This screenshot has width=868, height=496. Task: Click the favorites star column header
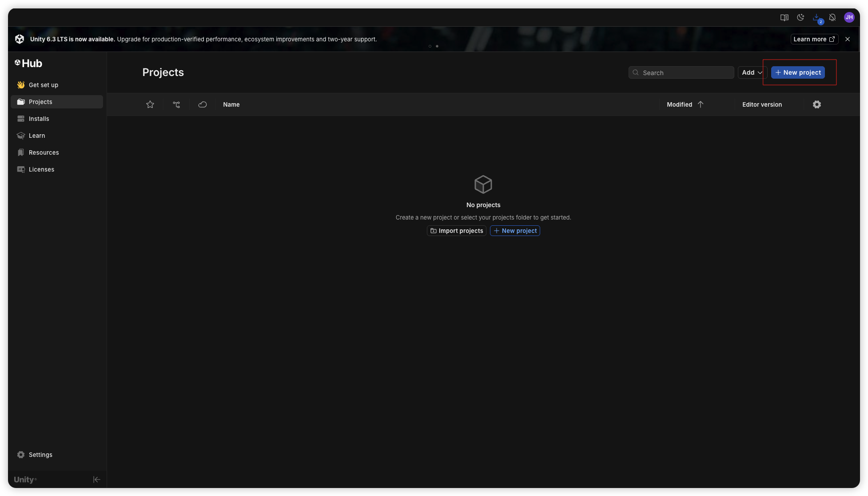click(x=150, y=104)
